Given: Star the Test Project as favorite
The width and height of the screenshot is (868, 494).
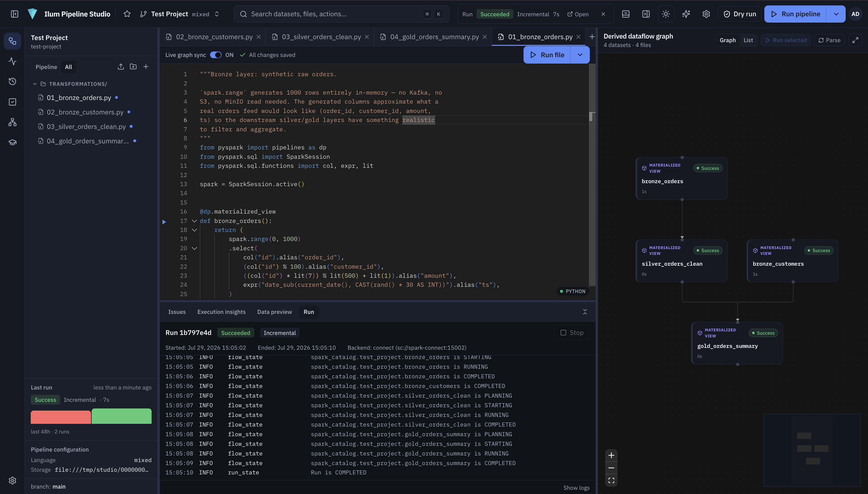Looking at the screenshot, I should point(127,14).
